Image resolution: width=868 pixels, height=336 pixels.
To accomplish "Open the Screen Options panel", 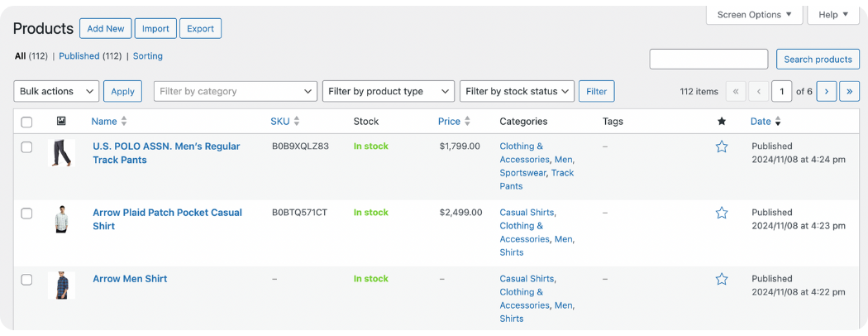I will (x=754, y=15).
